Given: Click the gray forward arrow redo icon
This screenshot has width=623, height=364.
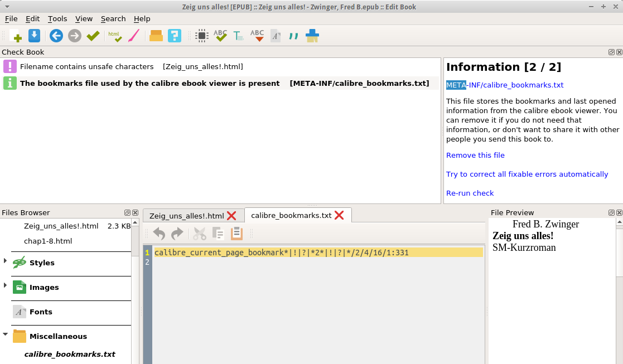Looking at the screenshot, I should [74, 36].
